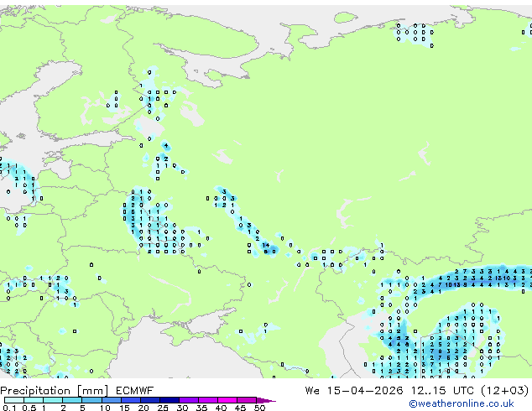Click the 45–50 mm legend swatch
This screenshot has width=532, height=411.
(247, 400)
